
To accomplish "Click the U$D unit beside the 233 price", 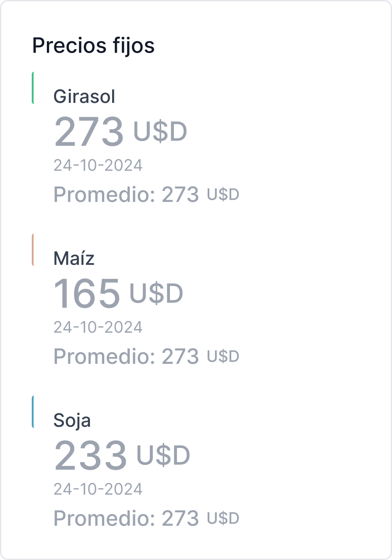I will (x=163, y=455).
